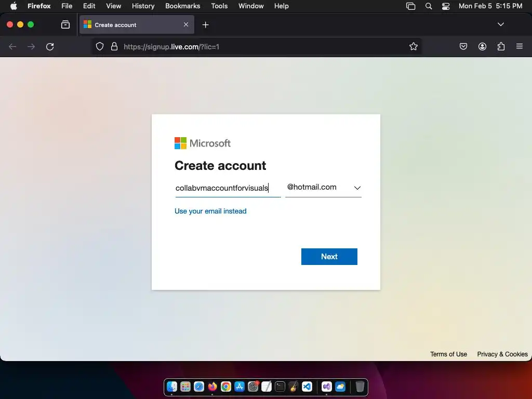Open Privacy & Cookies link
This screenshot has width=532, height=399.
[502, 354]
